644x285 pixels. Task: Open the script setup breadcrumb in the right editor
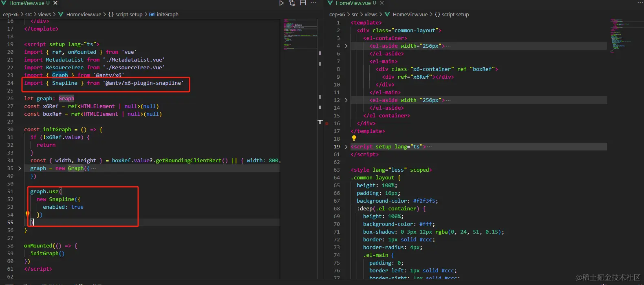click(452, 14)
